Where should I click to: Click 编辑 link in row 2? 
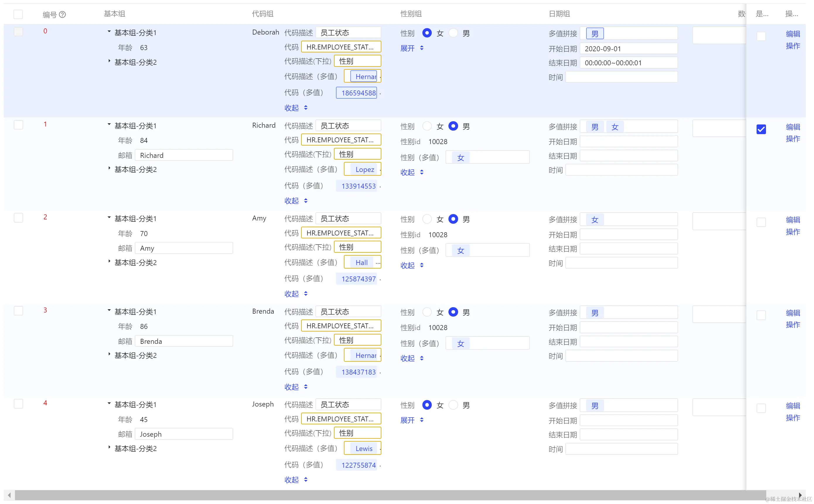(792, 220)
